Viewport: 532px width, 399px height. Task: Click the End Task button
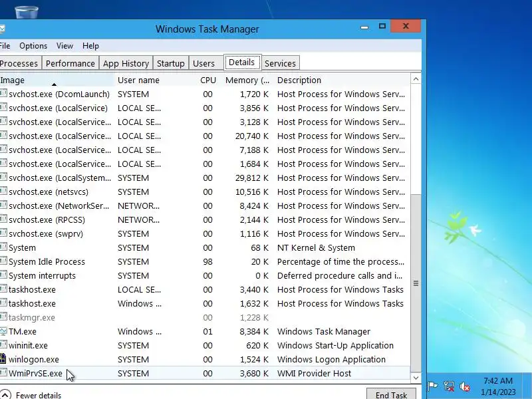(x=391, y=394)
